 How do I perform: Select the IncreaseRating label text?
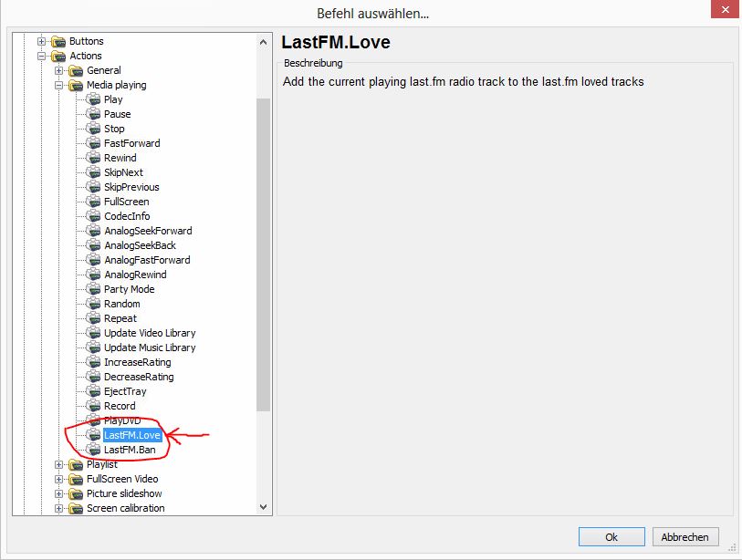138,362
